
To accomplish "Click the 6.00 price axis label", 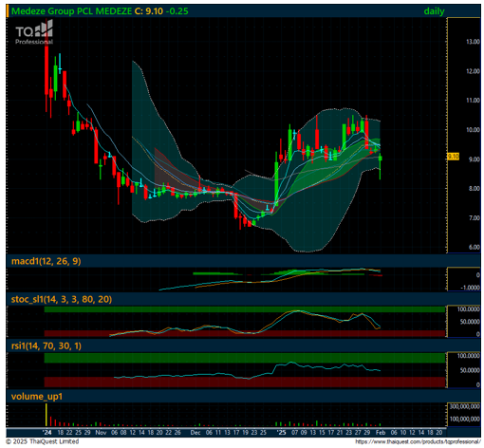I will 474,247.
